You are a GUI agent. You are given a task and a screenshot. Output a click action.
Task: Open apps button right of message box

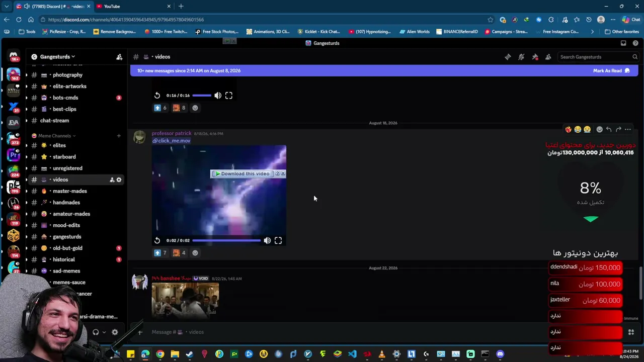tap(631, 332)
